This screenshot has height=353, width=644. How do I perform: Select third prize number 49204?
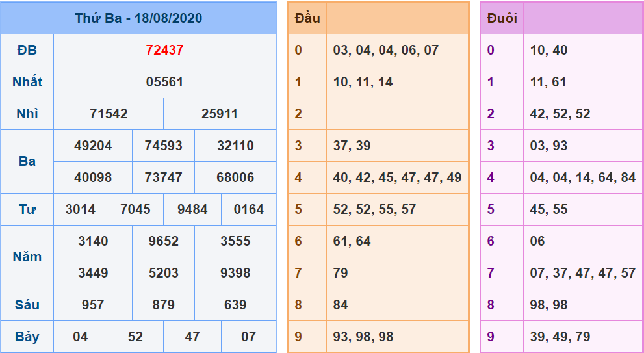tap(93, 146)
